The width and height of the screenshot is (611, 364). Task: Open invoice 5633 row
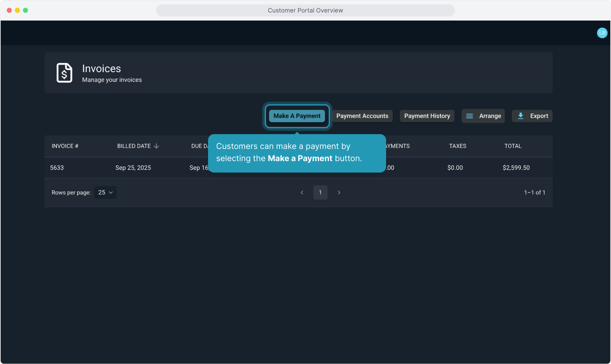[x=57, y=168]
